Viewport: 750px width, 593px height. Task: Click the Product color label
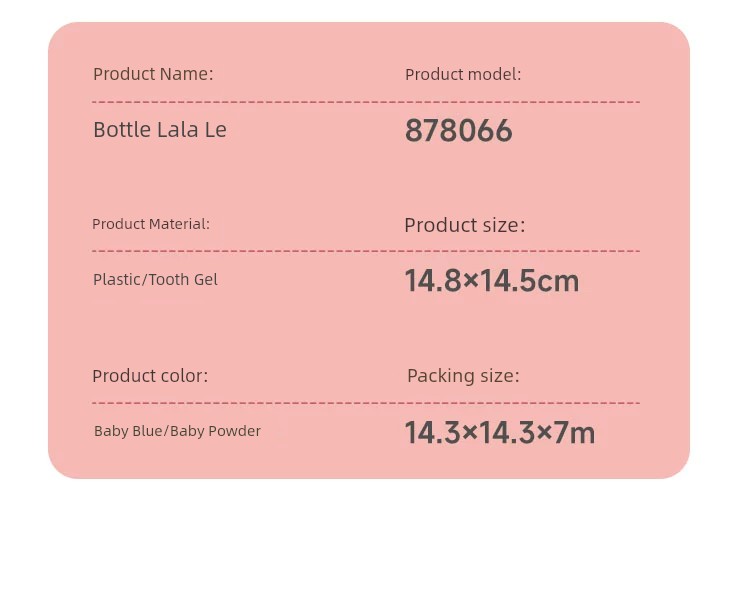[x=150, y=376]
